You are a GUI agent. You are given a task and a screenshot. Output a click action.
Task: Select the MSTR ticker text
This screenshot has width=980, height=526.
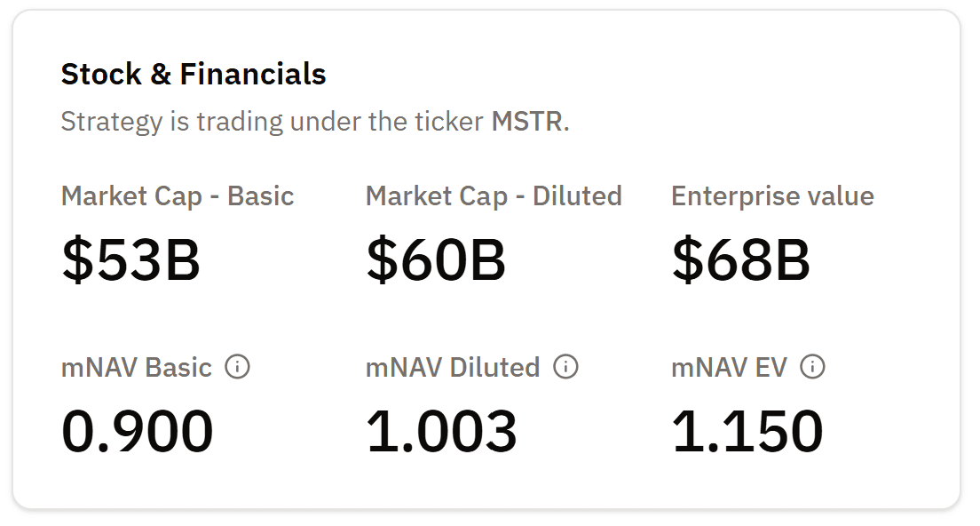point(527,122)
